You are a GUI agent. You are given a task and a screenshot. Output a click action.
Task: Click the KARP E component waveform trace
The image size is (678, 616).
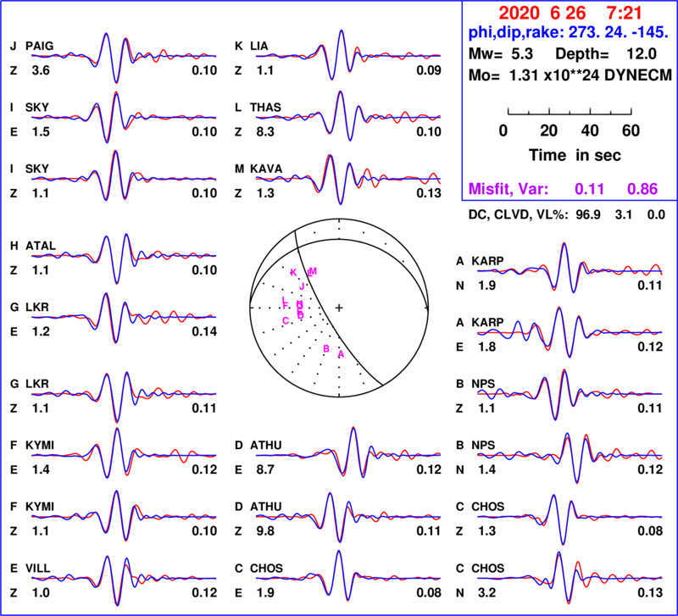click(x=570, y=332)
